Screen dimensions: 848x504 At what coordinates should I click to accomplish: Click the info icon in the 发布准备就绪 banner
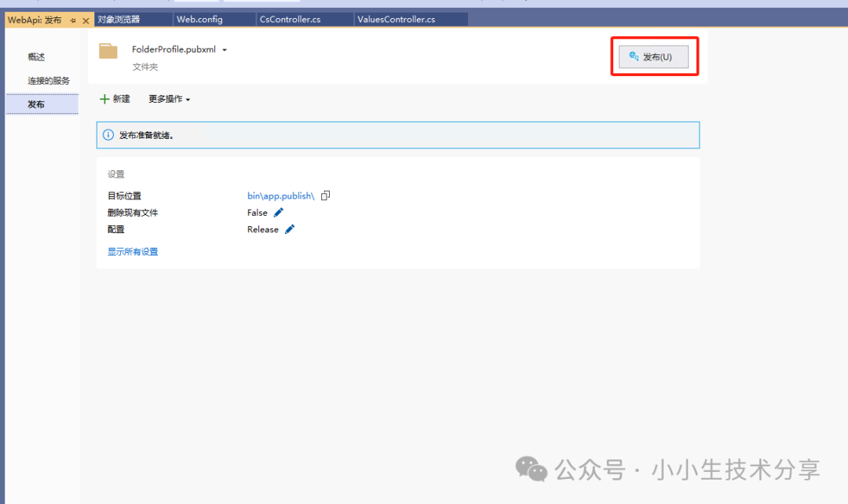click(108, 135)
